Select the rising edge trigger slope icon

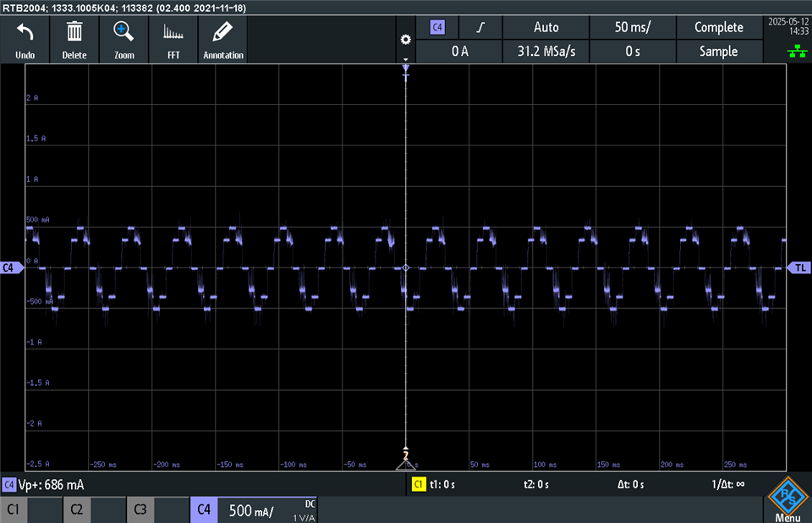480,27
